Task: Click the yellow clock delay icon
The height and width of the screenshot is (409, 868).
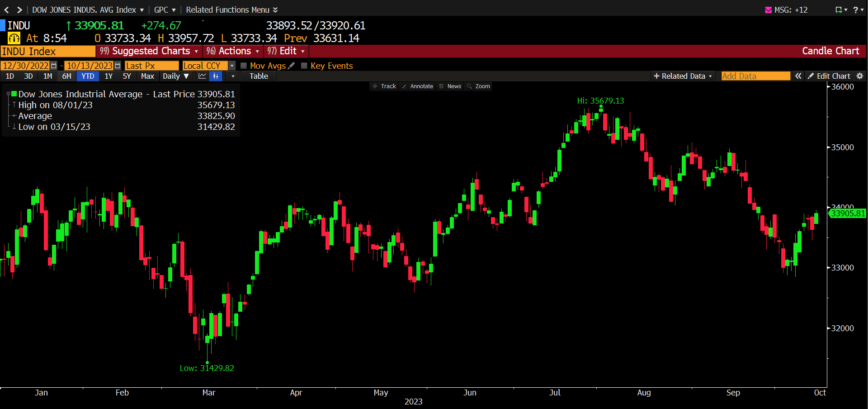Action: coord(14,38)
